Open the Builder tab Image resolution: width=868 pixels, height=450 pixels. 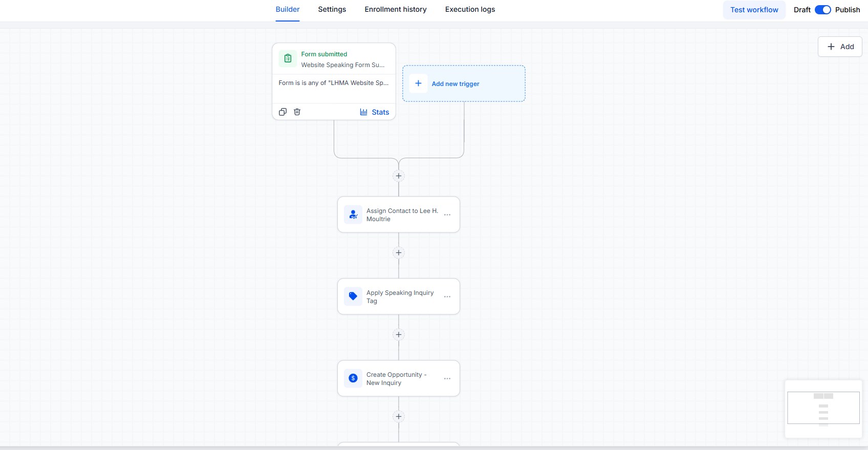288,9
